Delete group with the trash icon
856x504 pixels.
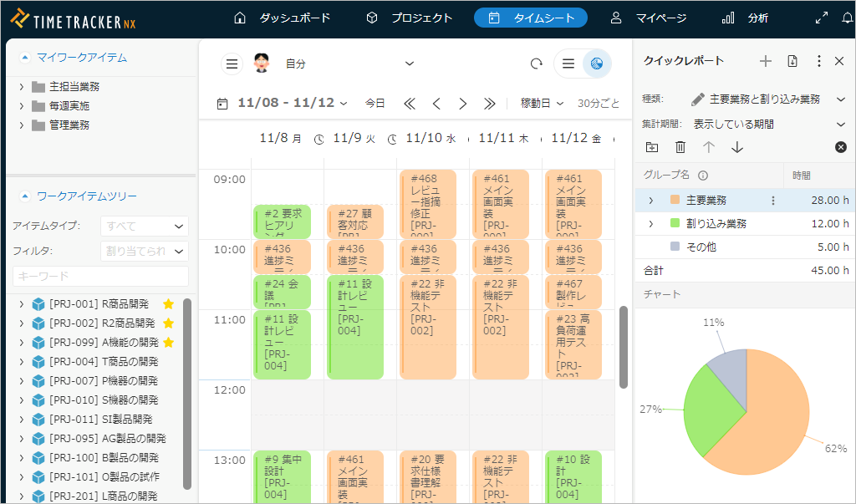coord(680,147)
